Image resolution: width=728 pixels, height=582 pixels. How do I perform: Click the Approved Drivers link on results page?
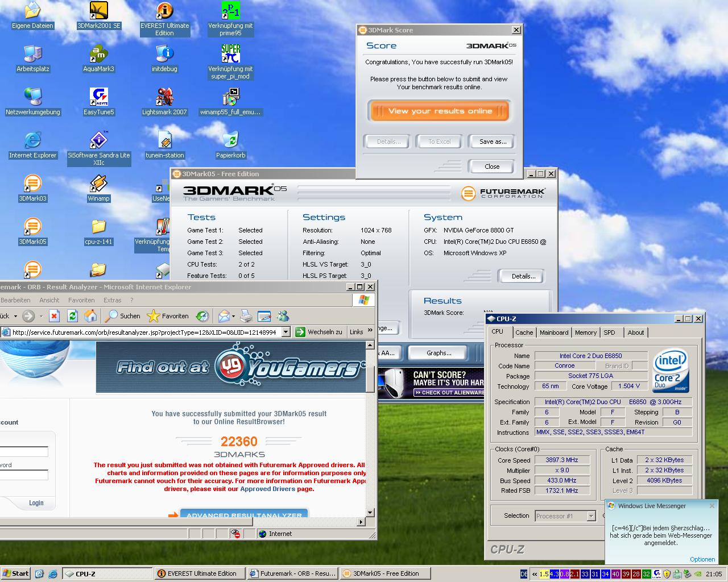pyautogui.click(x=267, y=489)
